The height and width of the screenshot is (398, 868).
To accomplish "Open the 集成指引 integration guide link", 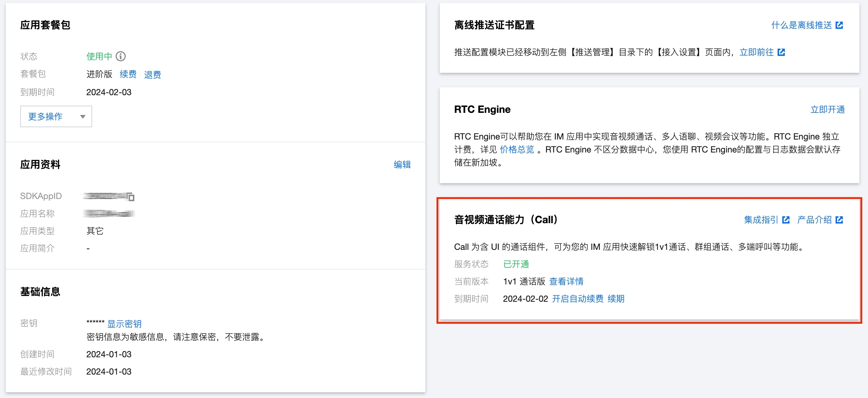I will [x=761, y=220].
